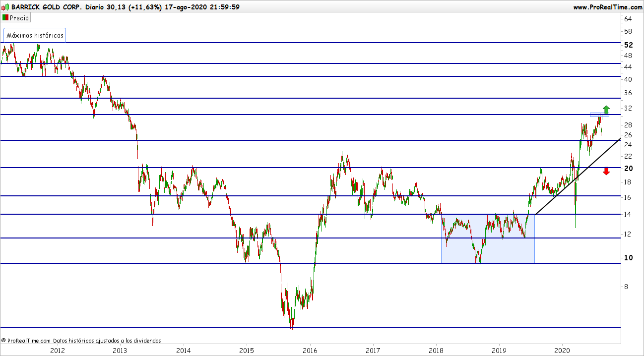644x356 pixels.
Task: Click the BARRICK GOLD CORP. title
Action: [47, 7]
